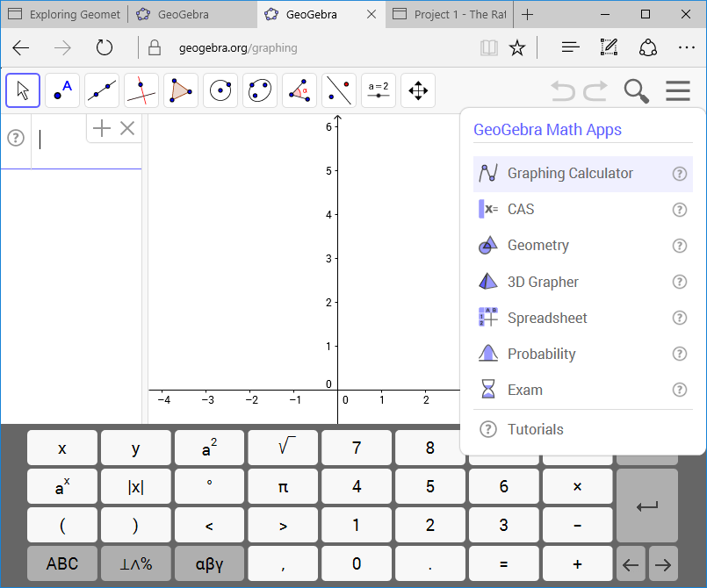Tap the pi key
The width and height of the screenshot is (707, 588).
[x=283, y=486]
